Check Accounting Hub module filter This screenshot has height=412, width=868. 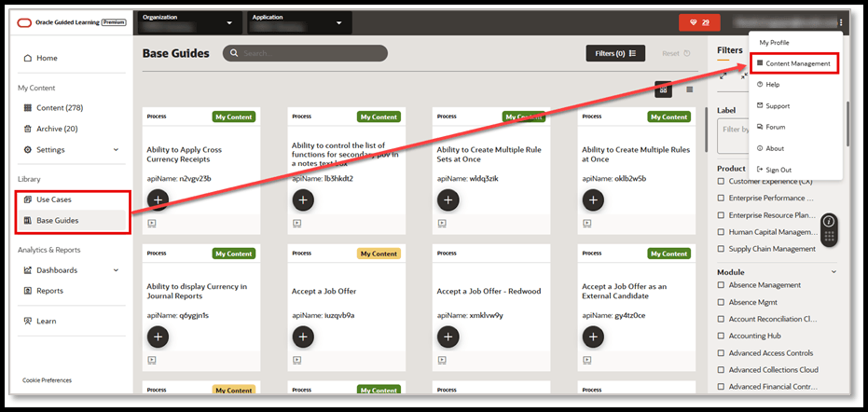pyautogui.click(x=721, y=336)
